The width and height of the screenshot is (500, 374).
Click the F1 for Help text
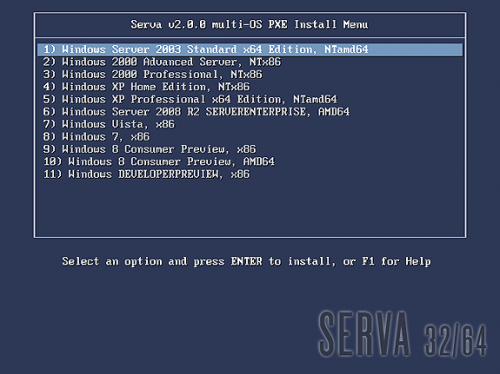coord(396,261)
